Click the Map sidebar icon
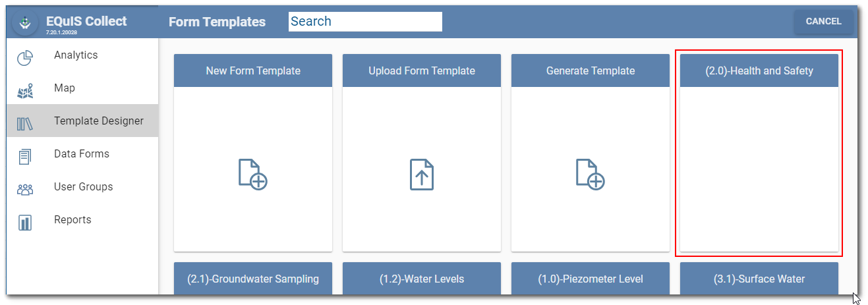Viewport: 868px width, 305px height. pos(25,91)
